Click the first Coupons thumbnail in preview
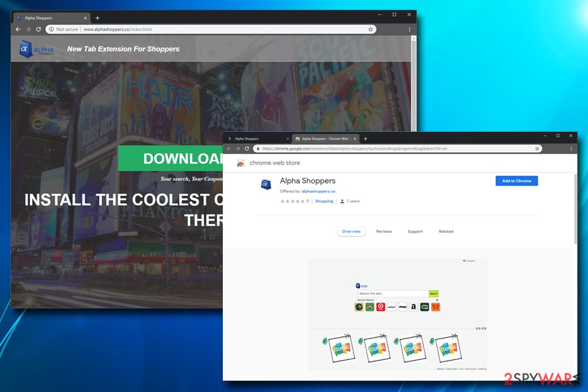Viewport: 588px width, 392px height. tap(341, 348)
